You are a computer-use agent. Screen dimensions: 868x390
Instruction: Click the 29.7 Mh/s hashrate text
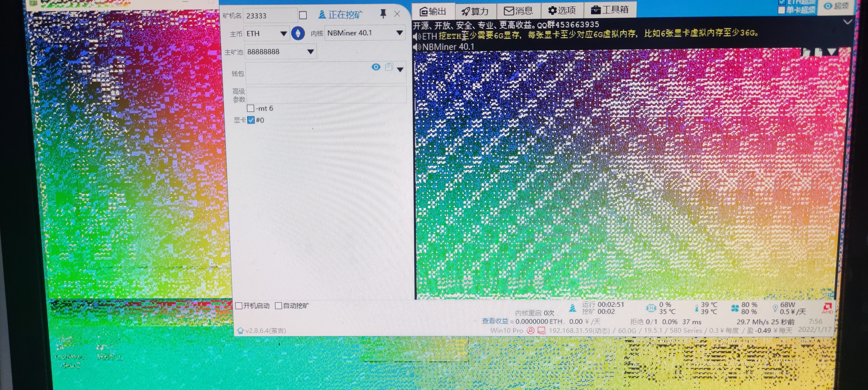[753, 322]
